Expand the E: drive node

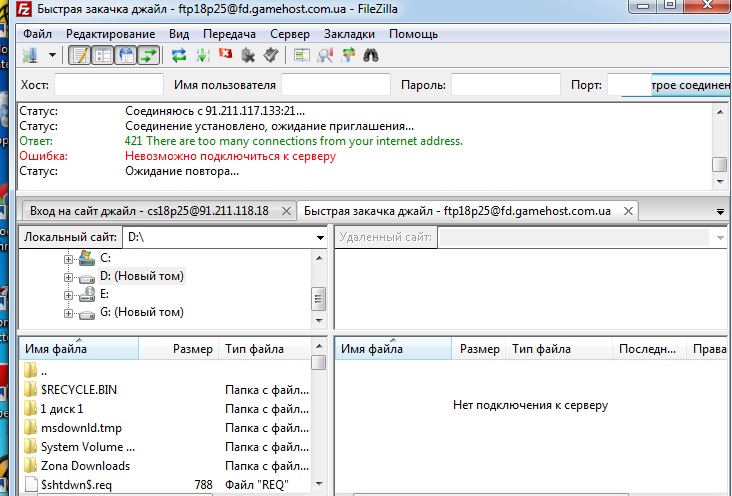click(68, 295)
